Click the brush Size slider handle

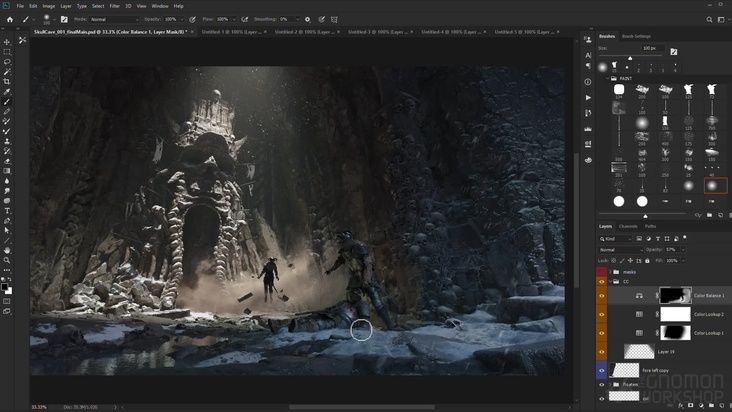(x=630, y=58)
